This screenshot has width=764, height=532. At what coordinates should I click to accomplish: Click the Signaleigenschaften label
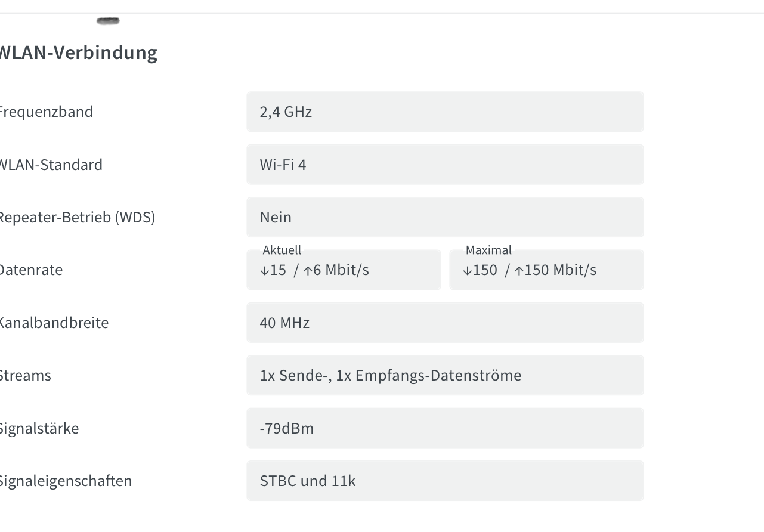click(x=66, y=481)
